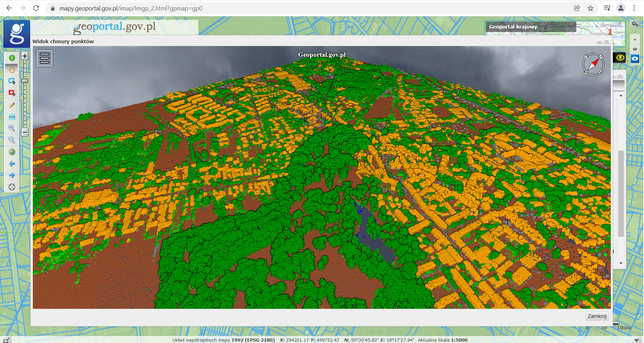Select the info identify tool

click(12, 58)
